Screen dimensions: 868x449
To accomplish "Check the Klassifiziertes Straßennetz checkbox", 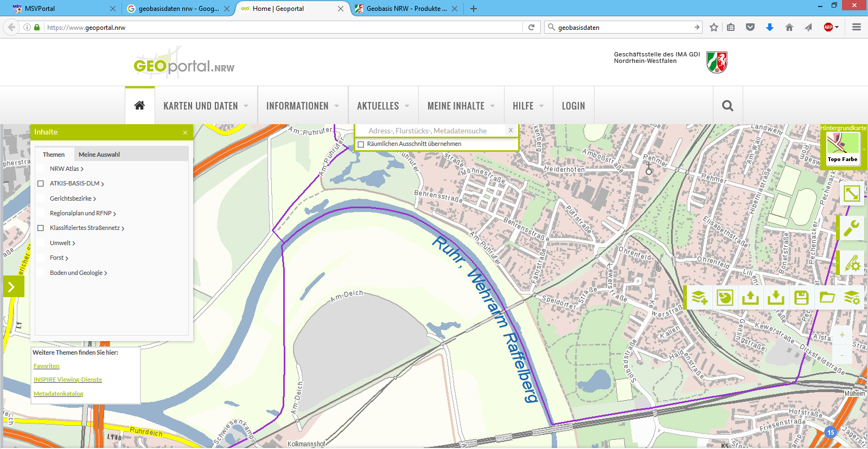I will coord(41,228).
